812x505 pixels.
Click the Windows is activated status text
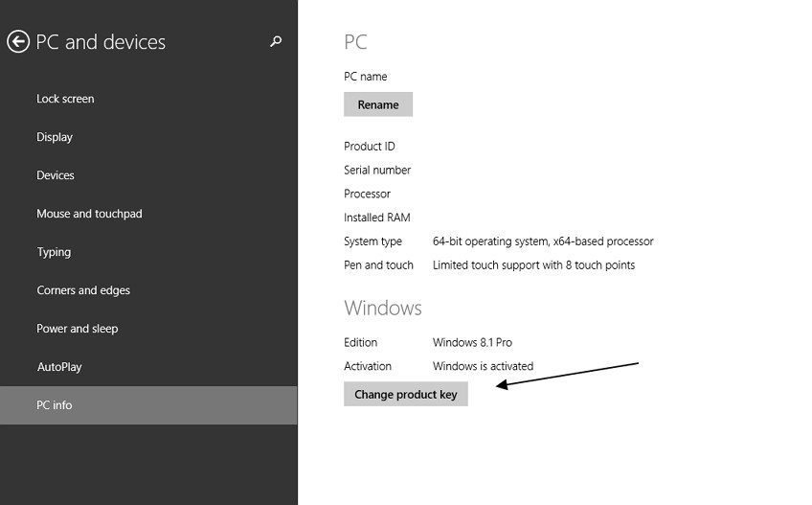point(483,366)
